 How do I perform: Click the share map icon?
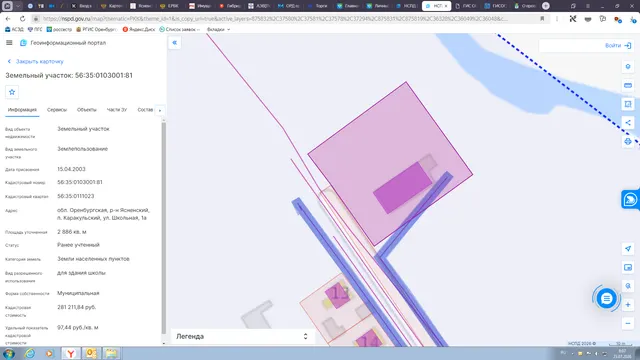click(x=628, y=122)
